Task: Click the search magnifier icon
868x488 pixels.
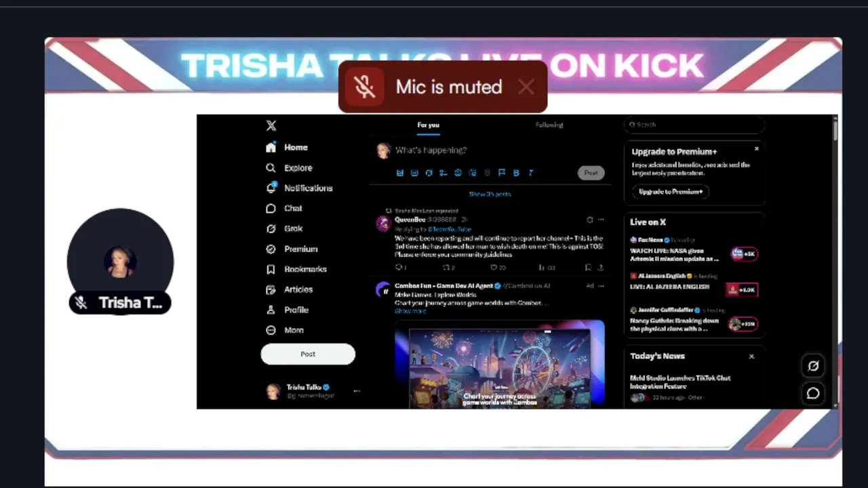Action: [632, 125]
